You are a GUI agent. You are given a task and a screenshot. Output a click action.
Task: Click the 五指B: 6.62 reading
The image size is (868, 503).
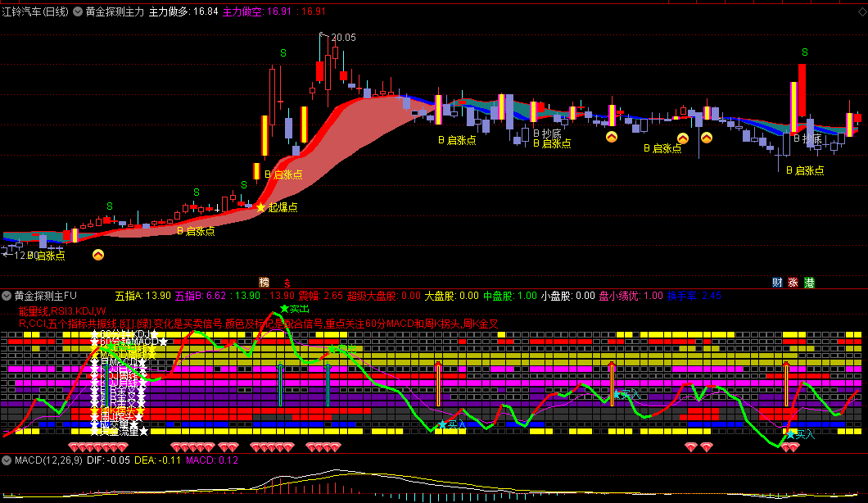pyautogui.click(x=201, y=296)
